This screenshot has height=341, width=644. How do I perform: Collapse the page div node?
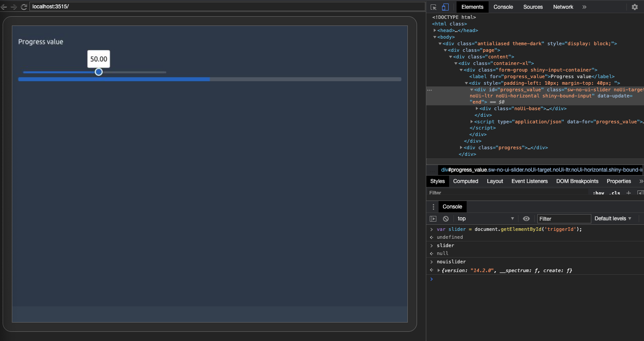point(445,50)
